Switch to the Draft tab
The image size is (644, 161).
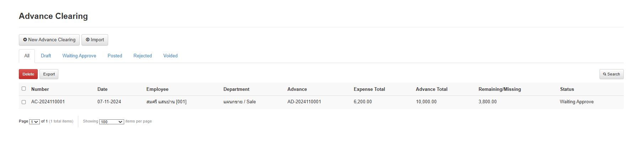click(x=46, y=56)
